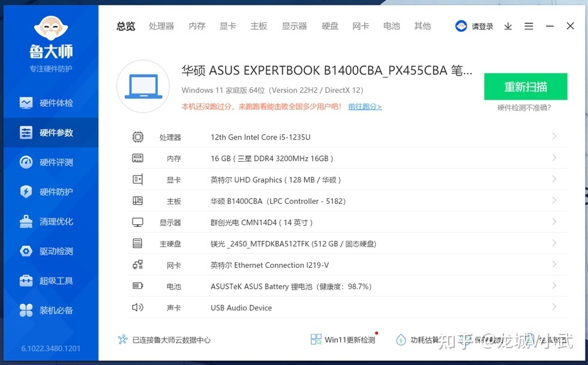The height and width of the screenshot is (365, 588).
Task: Switch to the 网卡 tab
Action: click(x=361, y=26)
